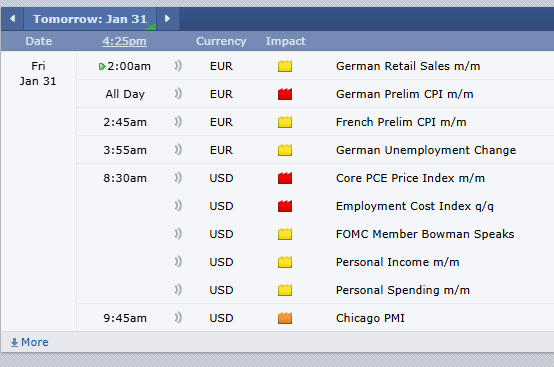
Task: Open FOMC Member Bowman Speaks event
Action: point(425,234)
